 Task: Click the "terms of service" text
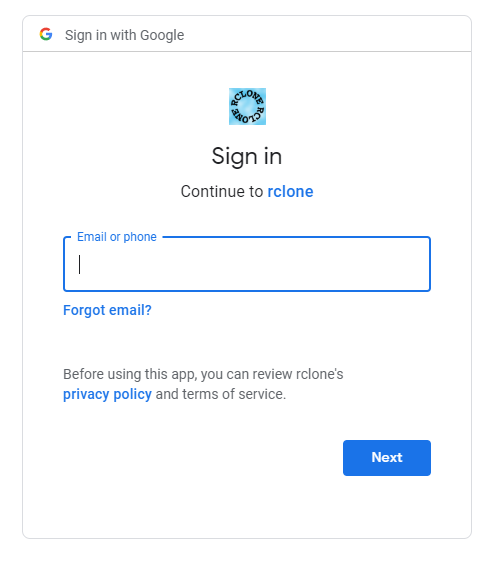234,394
